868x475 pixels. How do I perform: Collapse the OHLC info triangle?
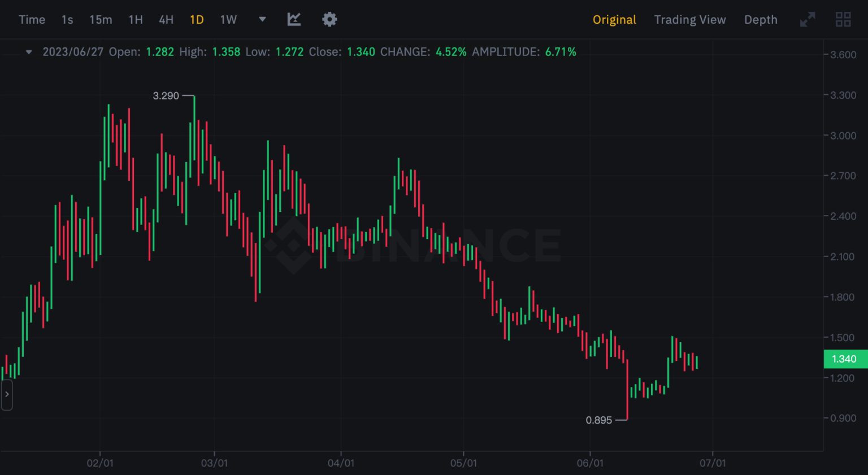tap(29, 52)
